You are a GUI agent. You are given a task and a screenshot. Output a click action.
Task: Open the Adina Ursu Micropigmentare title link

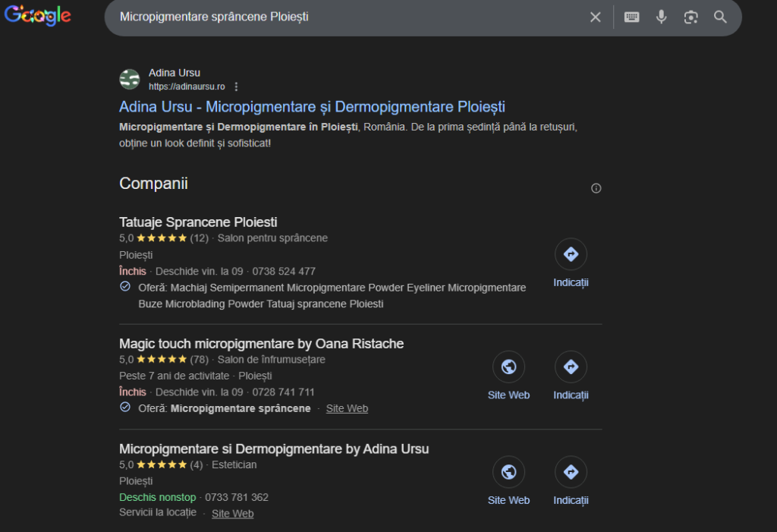tap(312, 107)
